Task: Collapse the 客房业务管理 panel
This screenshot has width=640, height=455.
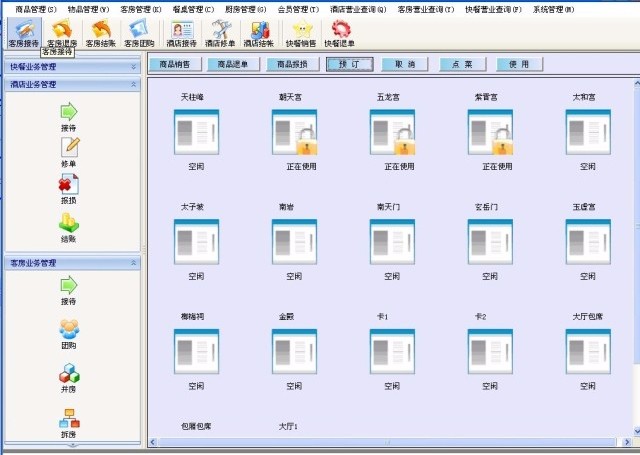Action: [133, 263]
